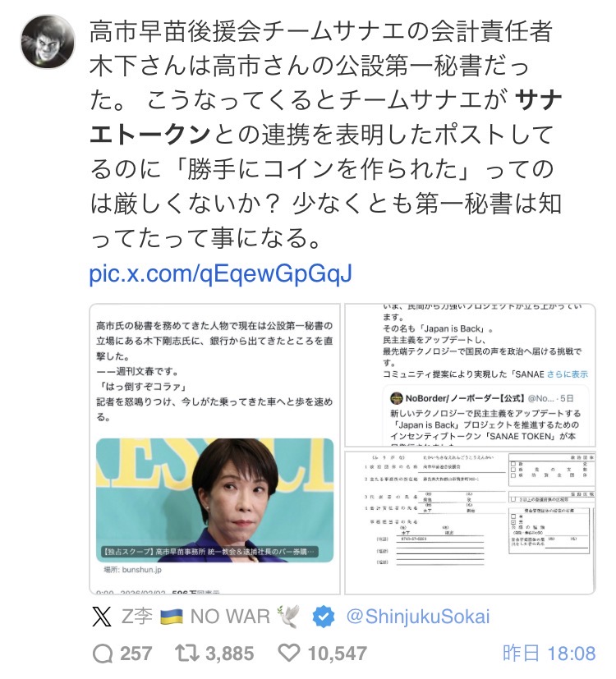Like the tweet with heart icon
The image size is (616, 679).
tap(289, 653)
